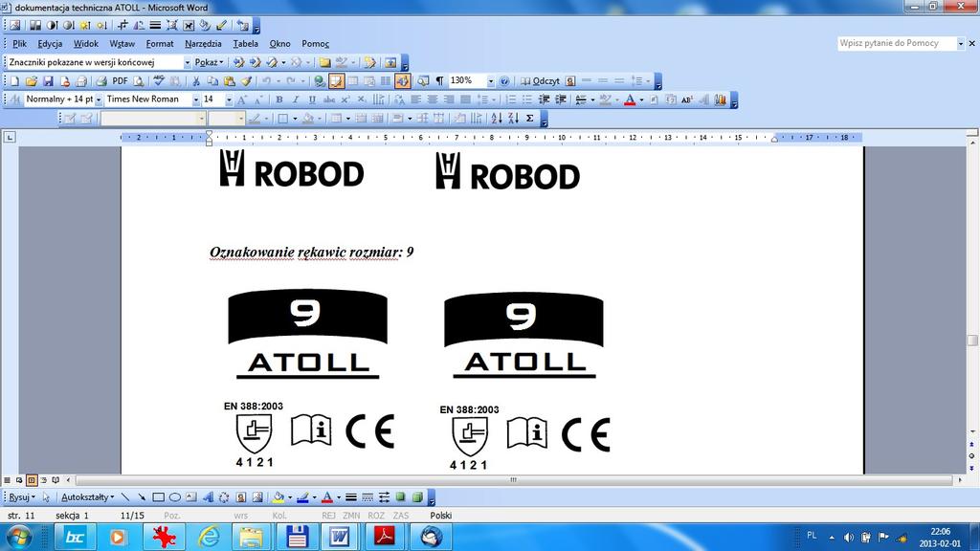
Task: Click Fill Color bucket in Drawing toolbar
Action: pos(278,497)
